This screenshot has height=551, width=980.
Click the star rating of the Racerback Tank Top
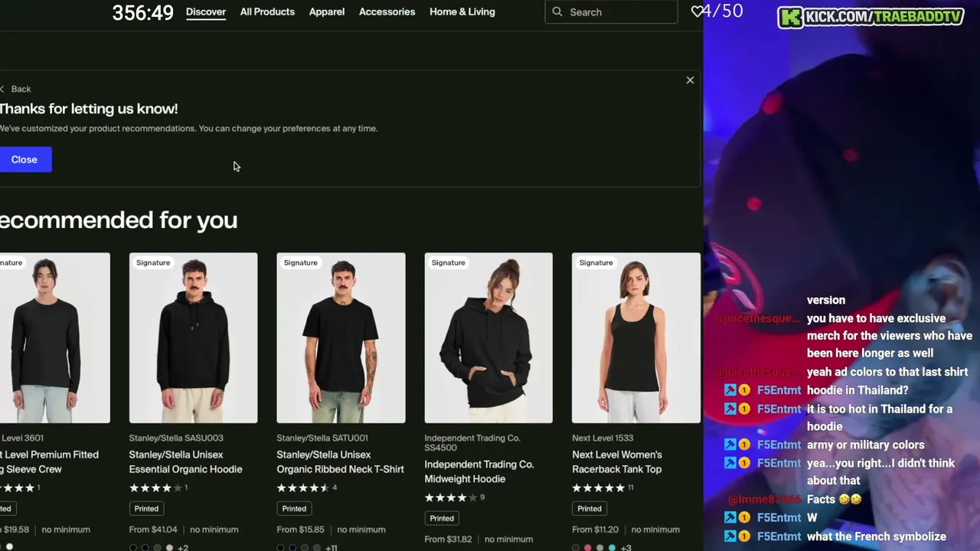pyautogui.click(x=599, y=487)
